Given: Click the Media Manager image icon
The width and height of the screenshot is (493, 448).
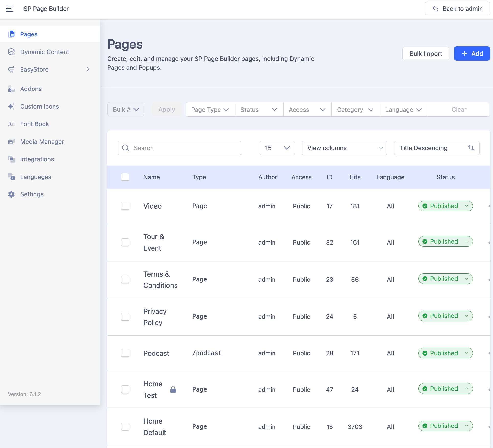Looking at the screenshot, I should click(x=11, y=142).
